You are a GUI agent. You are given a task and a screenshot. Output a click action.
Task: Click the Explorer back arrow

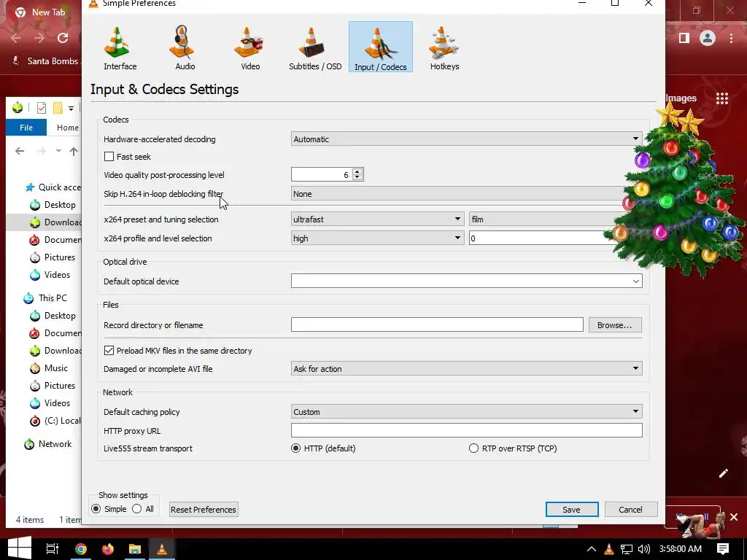tap(20, 151)
